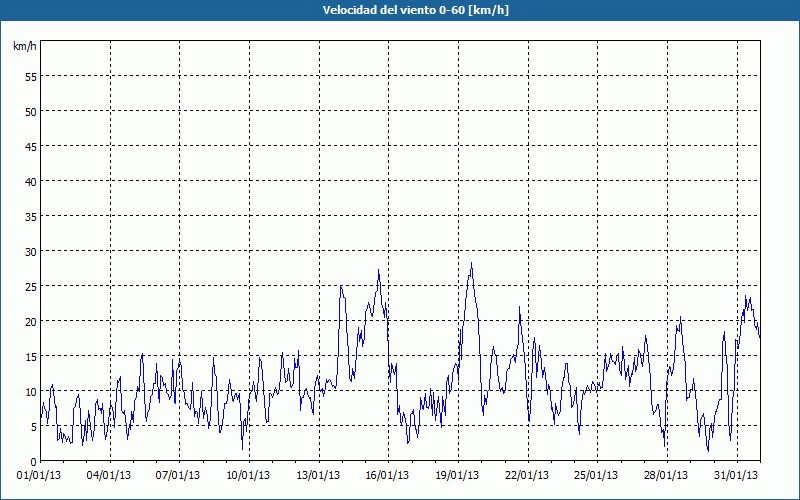The width and height of the screenshot is (800, 500).
Task: Click the y-axis value 40
Action: coord(31,181)
